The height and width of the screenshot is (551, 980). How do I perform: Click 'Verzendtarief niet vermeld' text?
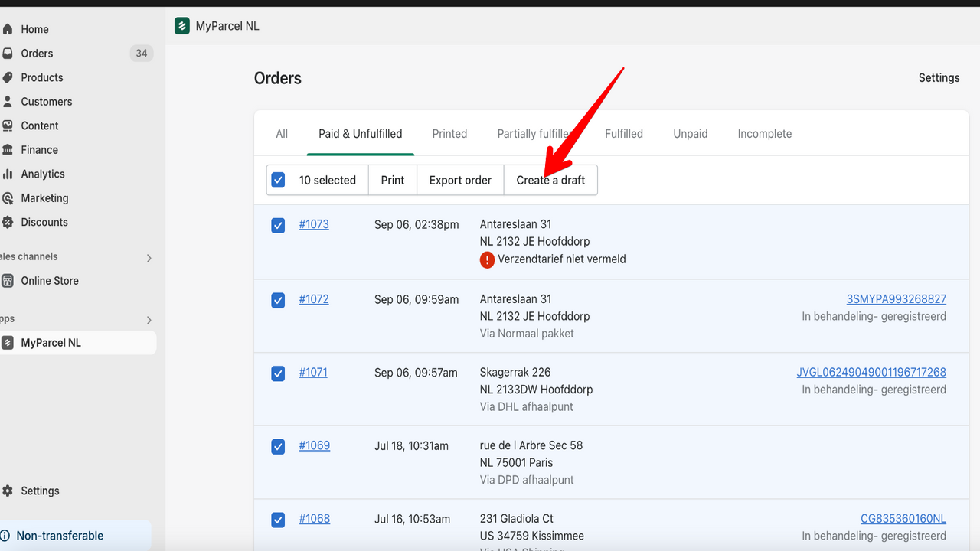562,259
